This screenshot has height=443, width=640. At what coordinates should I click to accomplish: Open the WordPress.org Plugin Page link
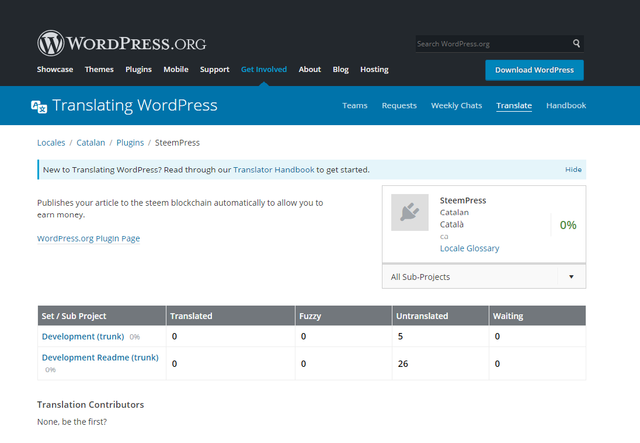click(x=89, y=238)
